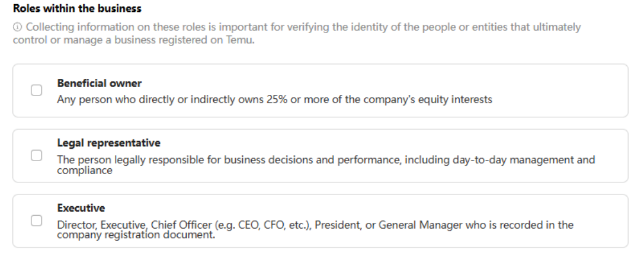The height and width of the screenshot is (269, 644).
Task: Click the Beneficial owner equity interests description
Action: tap(274, 100)
